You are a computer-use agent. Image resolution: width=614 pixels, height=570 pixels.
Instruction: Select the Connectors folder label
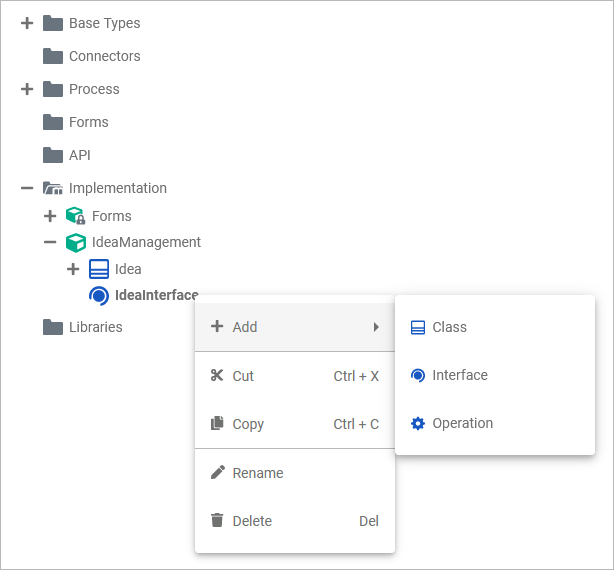pos(104,56)
